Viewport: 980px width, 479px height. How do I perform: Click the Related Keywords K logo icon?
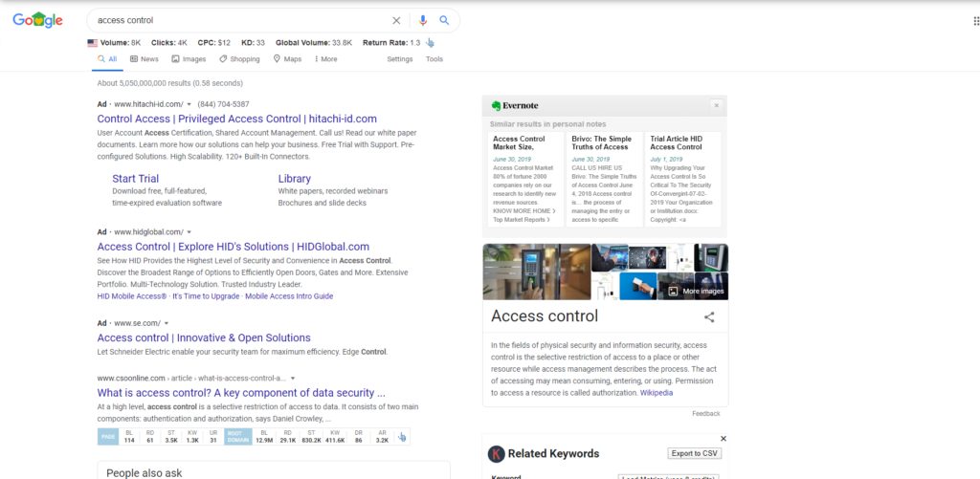tap(497, 453)
